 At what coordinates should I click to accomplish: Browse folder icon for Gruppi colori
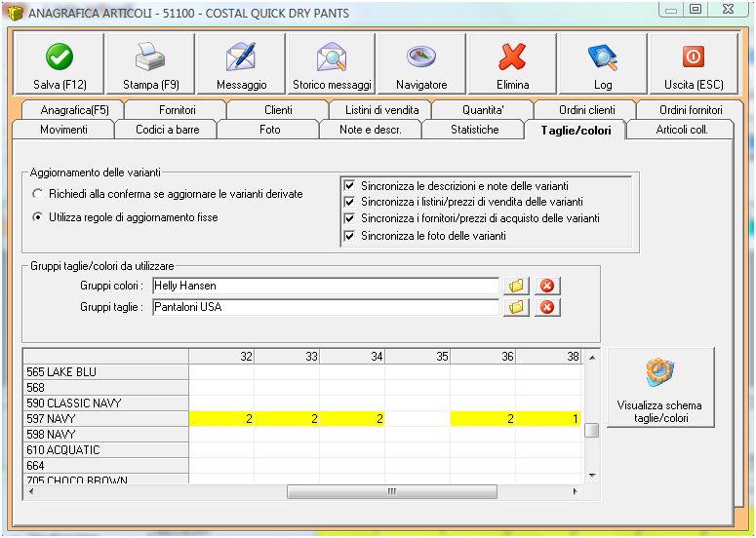pos(516,286)
